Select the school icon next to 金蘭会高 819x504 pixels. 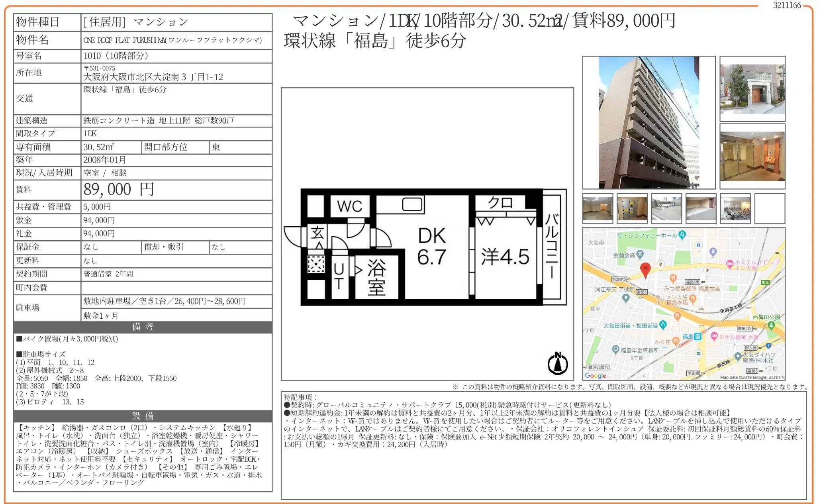tap(640, 253)
